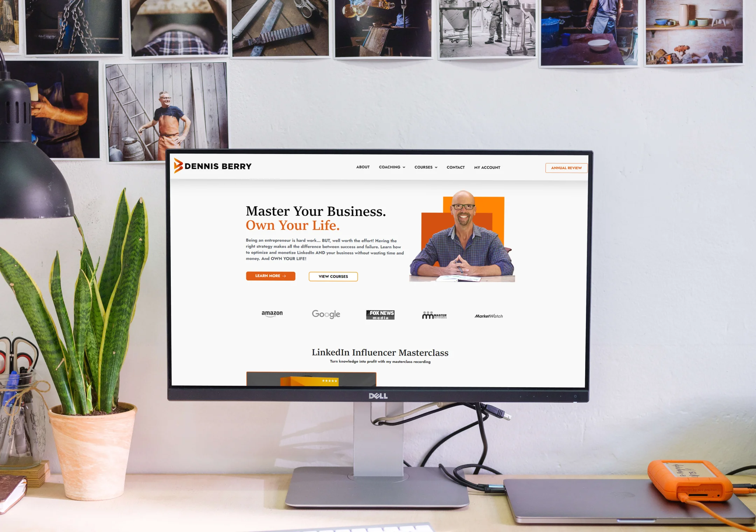Click the Contact menu item
Image resolution: width=756 pixels, height=532 pixels.
click(456, 167)
